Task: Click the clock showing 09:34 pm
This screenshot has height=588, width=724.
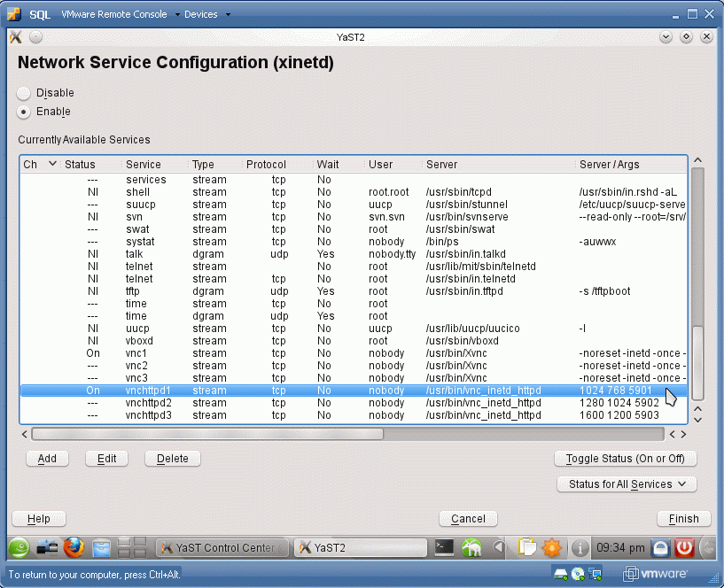Action: 620,548
